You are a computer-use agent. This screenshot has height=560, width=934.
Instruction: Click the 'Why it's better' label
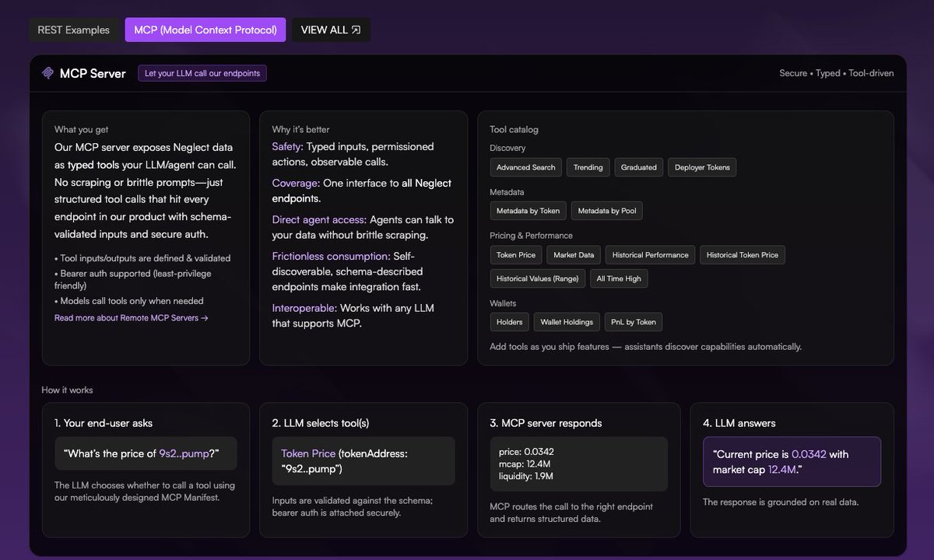[300, 130]
